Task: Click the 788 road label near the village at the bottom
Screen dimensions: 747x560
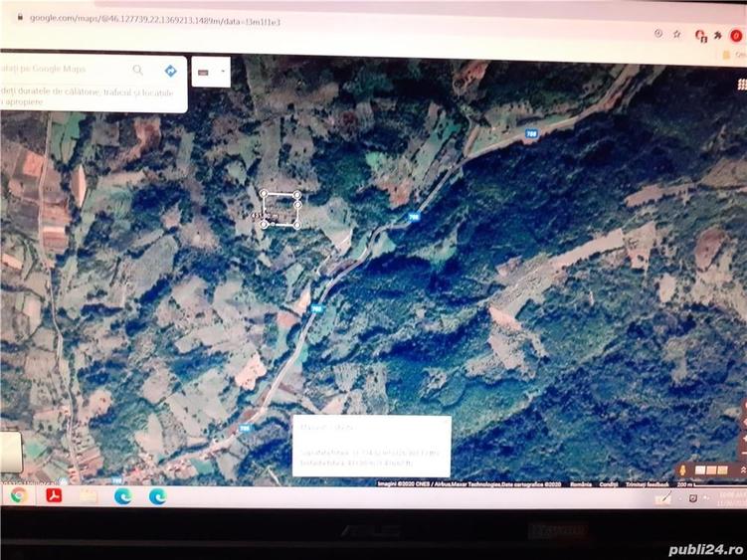Action: 245,428
